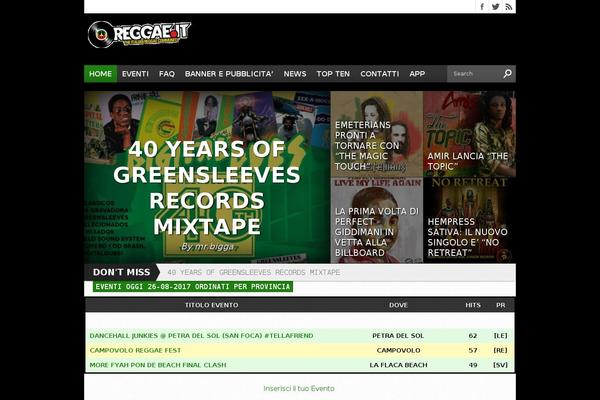Screen dimensions: 600x400
Task: Click the HITS column header
Action: 473,305
